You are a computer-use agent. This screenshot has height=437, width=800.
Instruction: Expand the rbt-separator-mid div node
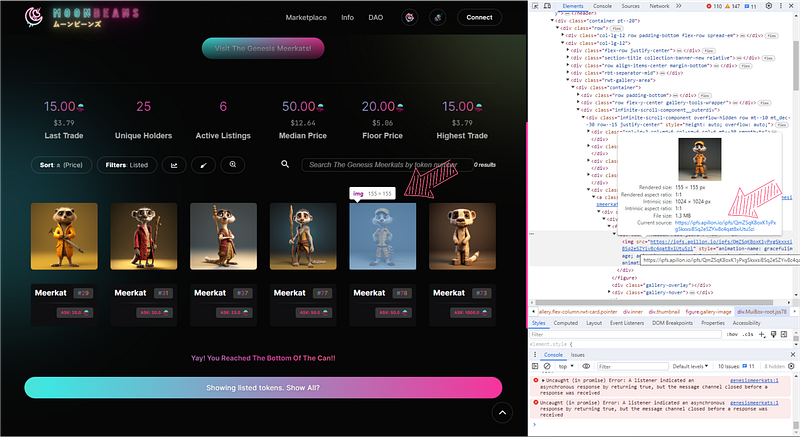[x=568, y=73]
